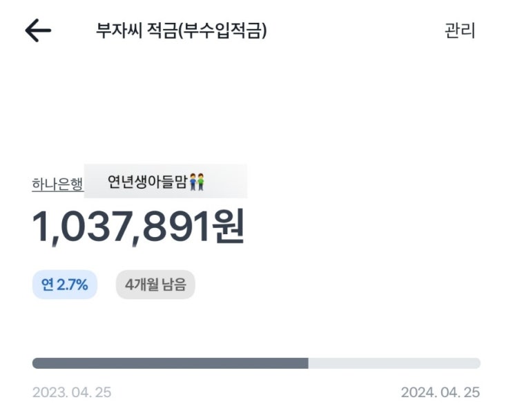This screenshot has width=513, height=420.
Task: Click the dark filled portion of progress bar
Action: click(x=170, y=363)
